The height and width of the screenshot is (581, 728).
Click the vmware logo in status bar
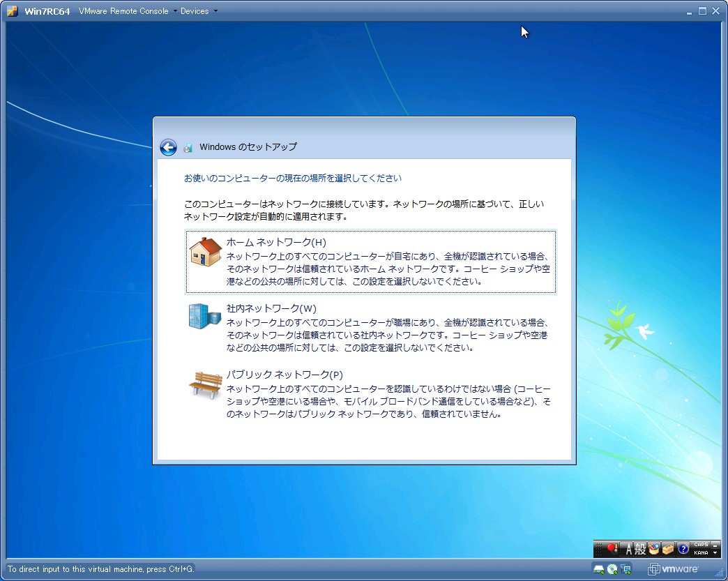click(673, 568)
